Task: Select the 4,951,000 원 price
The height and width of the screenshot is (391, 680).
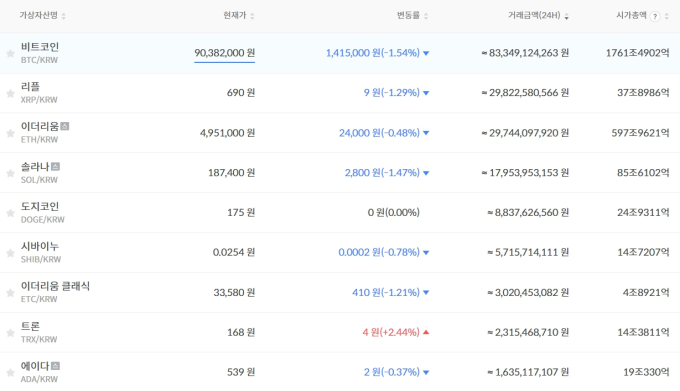Action: point(227,133)
